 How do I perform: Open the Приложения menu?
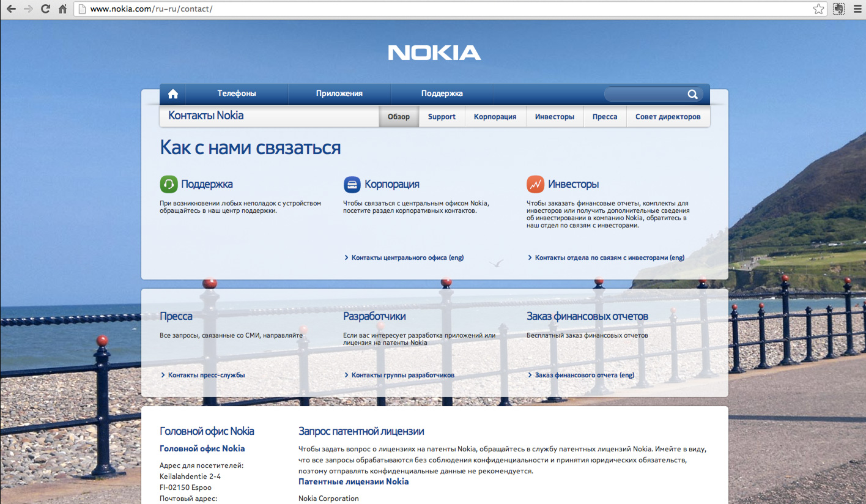339,94
